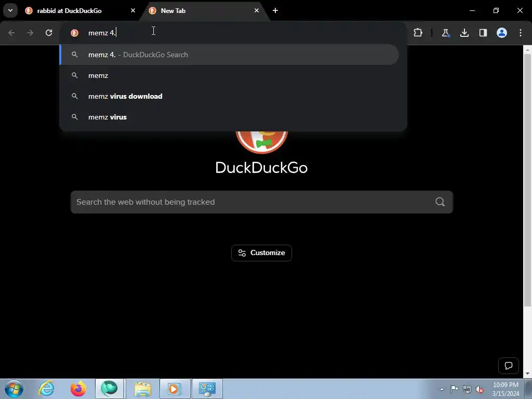Launch Firefox from taskbar
532x399 pixels.
78,389
